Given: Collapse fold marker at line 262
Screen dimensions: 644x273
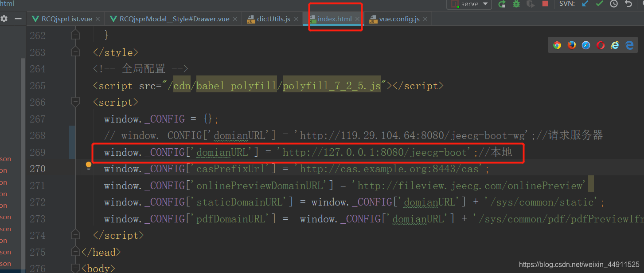Looking at the screenshot, I should (75, 35).
